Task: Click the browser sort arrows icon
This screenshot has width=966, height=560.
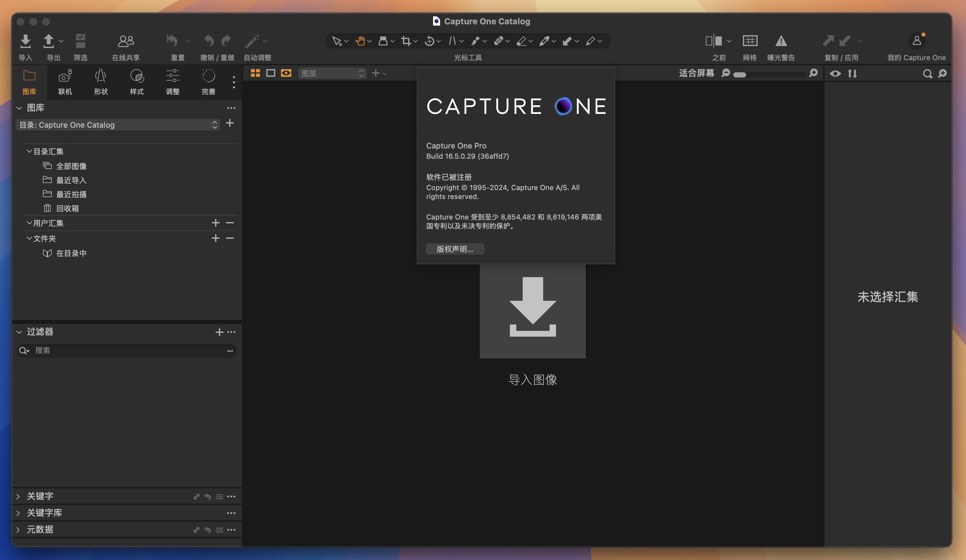Action: point(852,74)
